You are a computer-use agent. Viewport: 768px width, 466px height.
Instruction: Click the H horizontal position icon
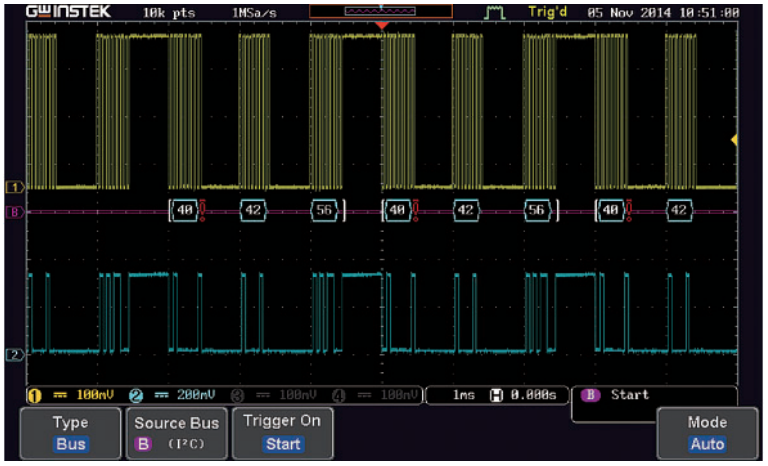[497, 395]
